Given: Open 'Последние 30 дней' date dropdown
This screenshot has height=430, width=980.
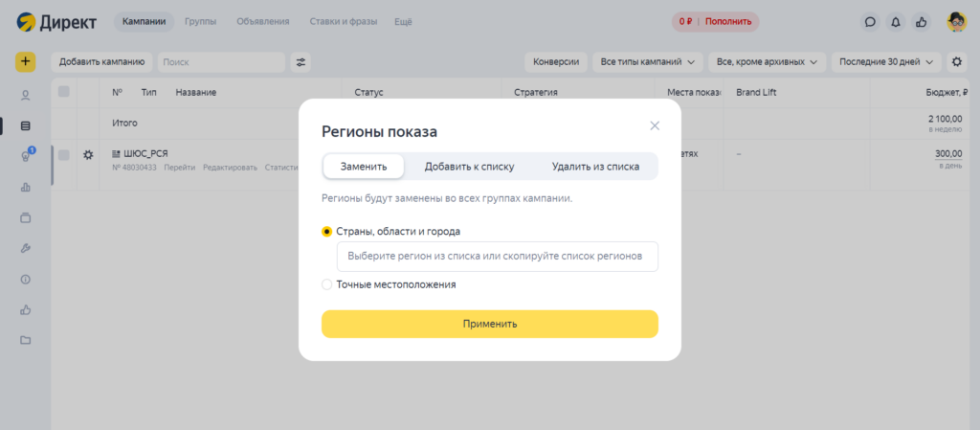Looking at the screenshot, I should click(x=886, y=62).
